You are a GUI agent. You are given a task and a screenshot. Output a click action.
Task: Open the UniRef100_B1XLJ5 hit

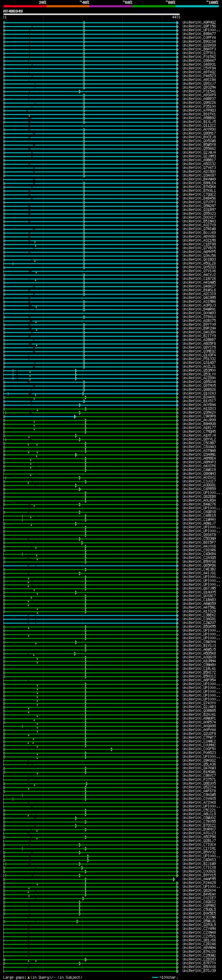click(199, 122)
